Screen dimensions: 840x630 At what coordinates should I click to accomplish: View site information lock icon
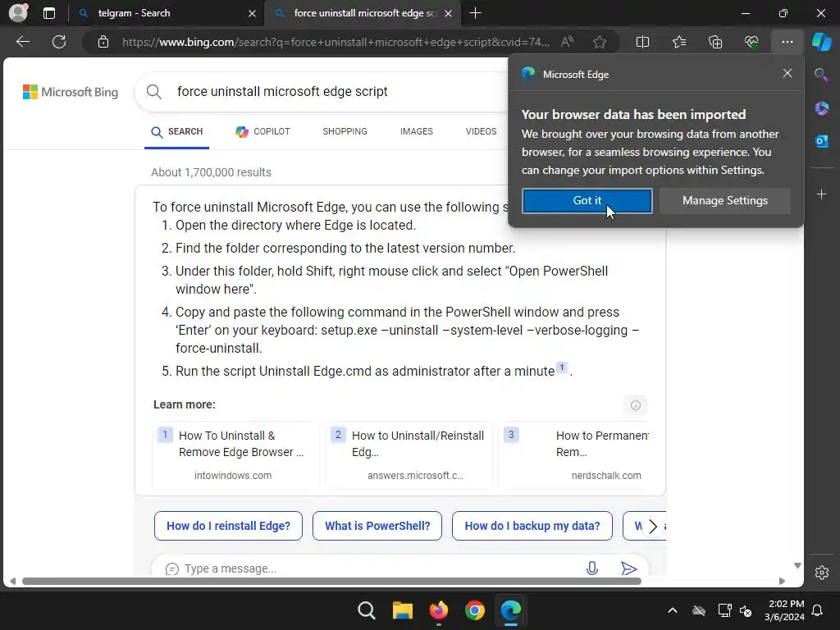point(103,42)
